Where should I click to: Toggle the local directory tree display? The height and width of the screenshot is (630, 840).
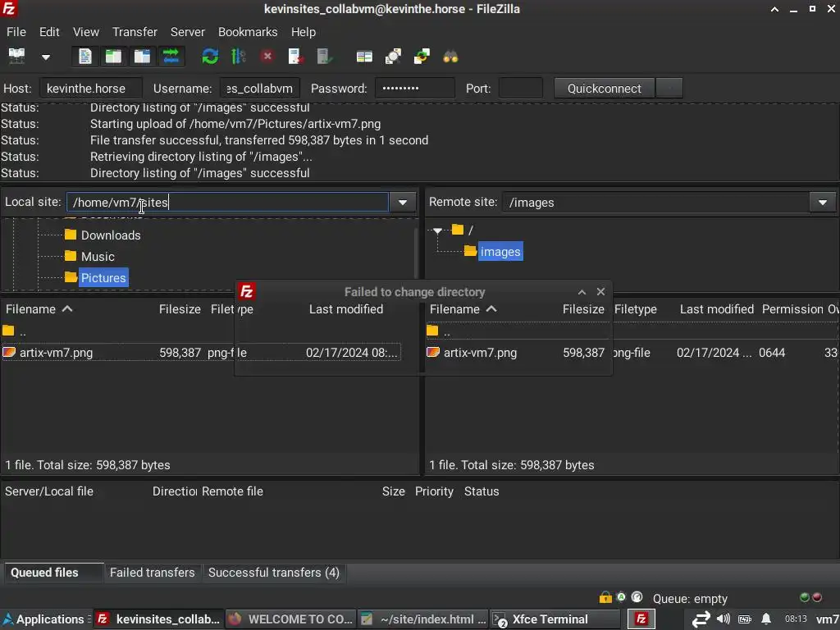pos(113,57)
